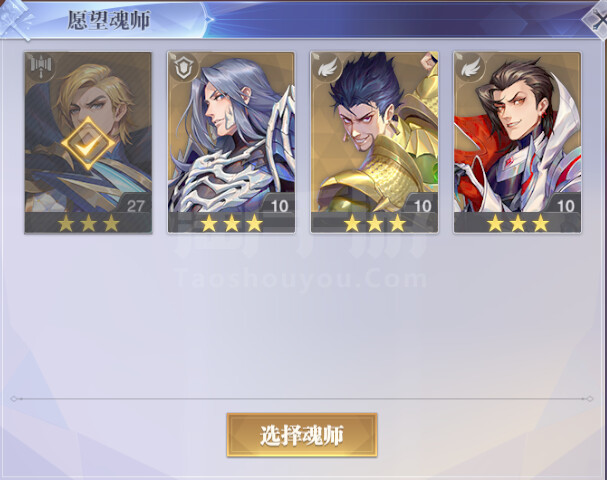Click the three stars on the silver-haired card

click(x=232, y=223)
